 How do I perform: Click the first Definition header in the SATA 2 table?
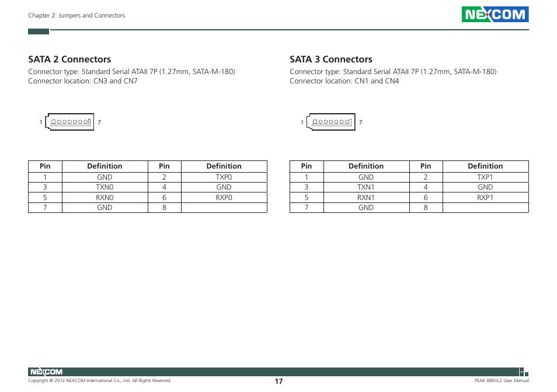pos(105,166)
